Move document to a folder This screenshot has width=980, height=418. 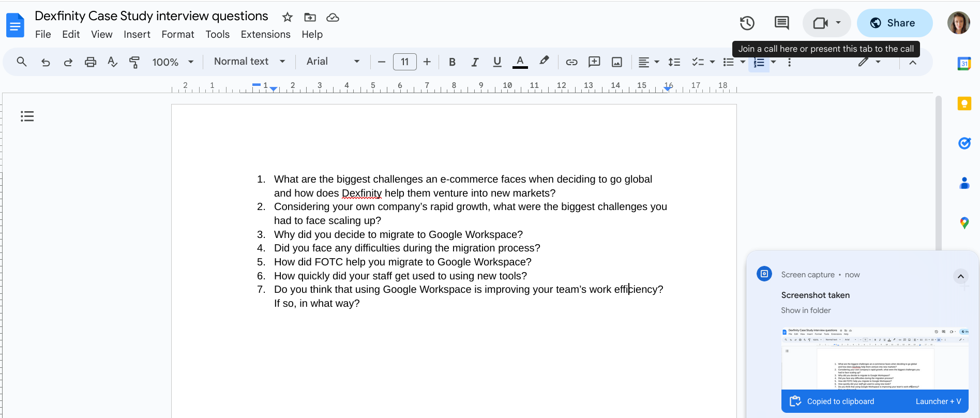(310, 17)
